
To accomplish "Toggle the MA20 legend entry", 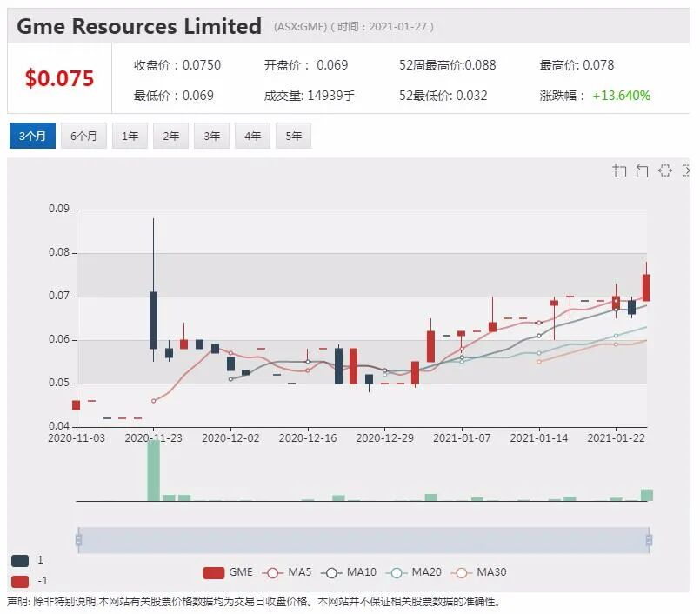I will tap(414, 572).
